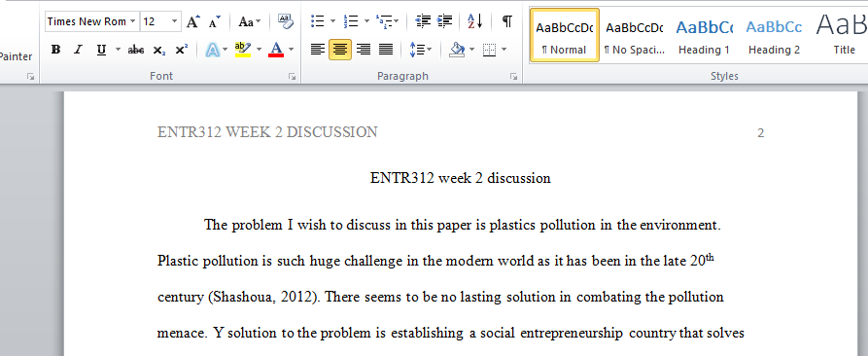Image resolution: width=868 pixels, height=356 pixels.
Task: Justify the paragraph text
Action: pos(385,50)
